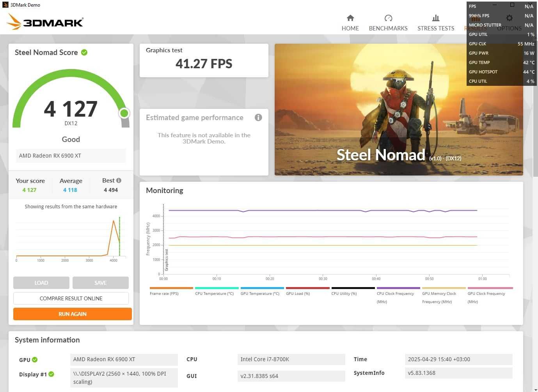
Task: Click the green check next to GPU label
Action: (35, 360)
